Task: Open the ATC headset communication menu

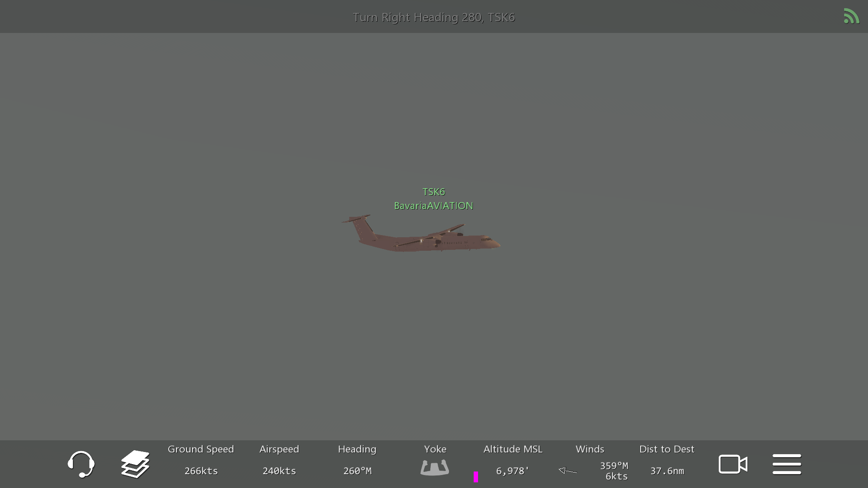Action: click(81, 464)
